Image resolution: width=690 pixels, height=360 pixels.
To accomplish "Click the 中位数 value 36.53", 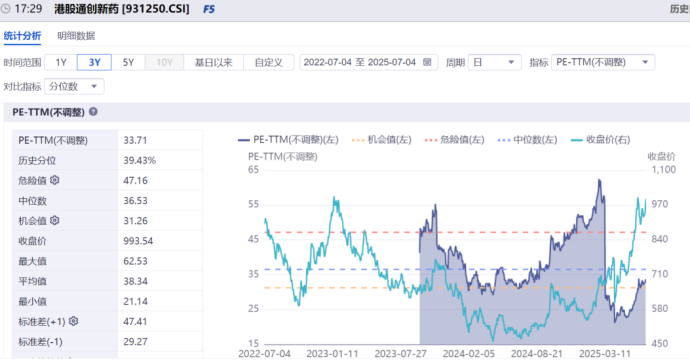I will pos(136,201).
